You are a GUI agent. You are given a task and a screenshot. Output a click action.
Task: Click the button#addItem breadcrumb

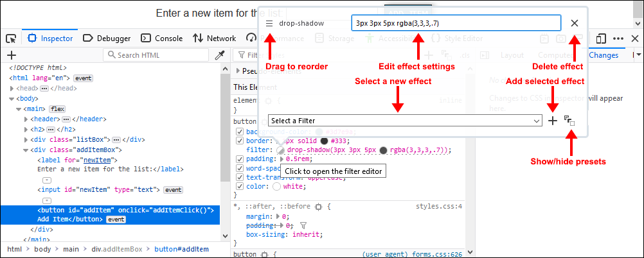(x=181, y=249)
